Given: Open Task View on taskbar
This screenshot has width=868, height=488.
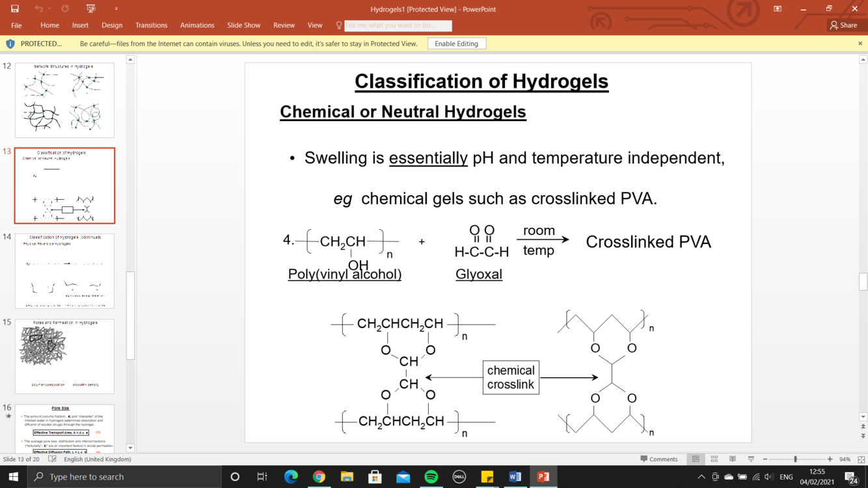Looking at the screenshot, I should click(x=262, y=477).
